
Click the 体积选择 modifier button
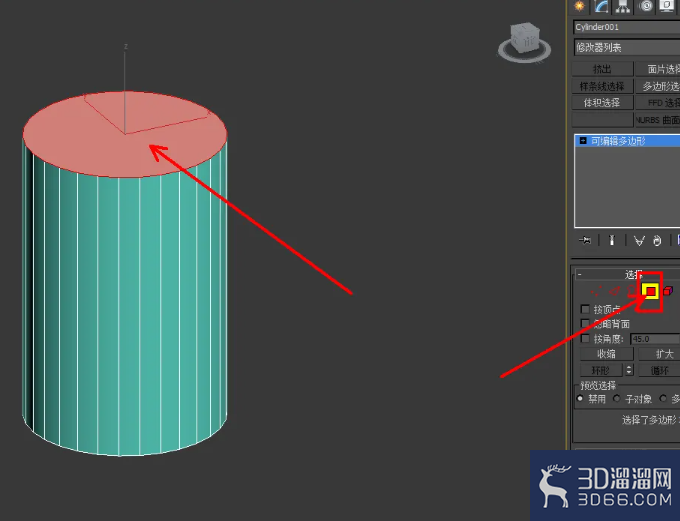(x=602, y=102)
